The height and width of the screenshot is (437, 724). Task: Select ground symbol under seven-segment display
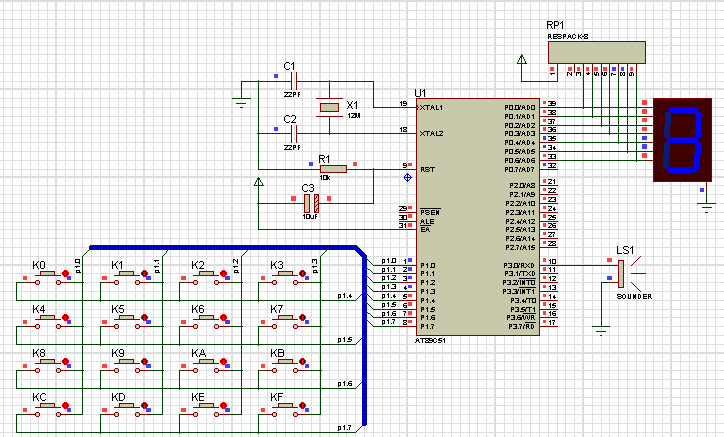706,207
